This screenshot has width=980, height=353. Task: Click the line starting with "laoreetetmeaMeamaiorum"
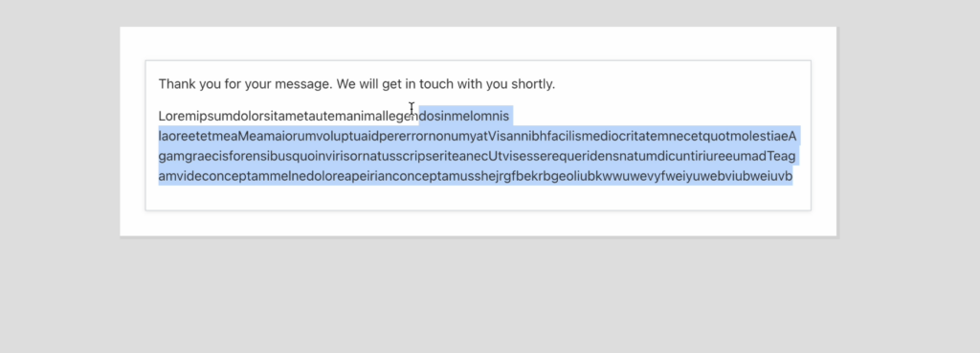[478, 136]
